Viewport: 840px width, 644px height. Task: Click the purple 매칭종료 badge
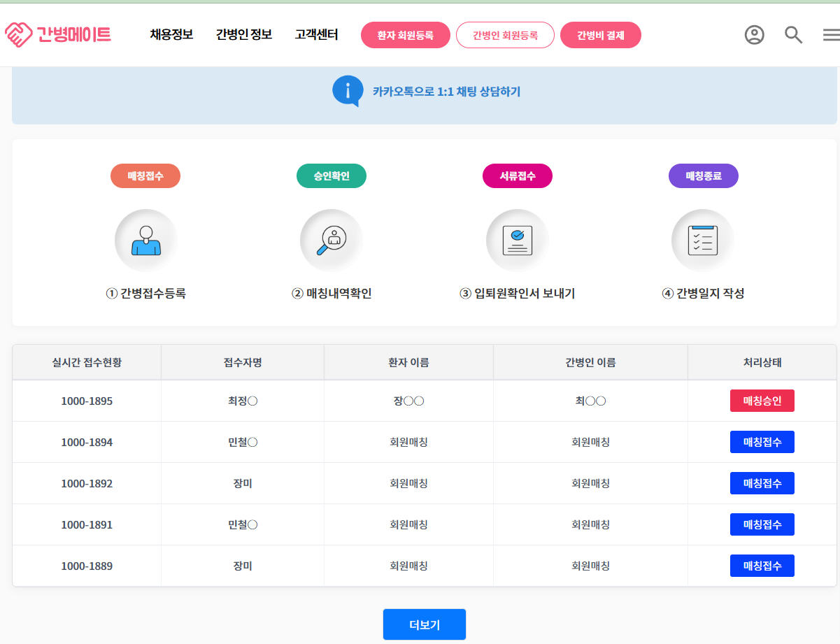point(703,176)
